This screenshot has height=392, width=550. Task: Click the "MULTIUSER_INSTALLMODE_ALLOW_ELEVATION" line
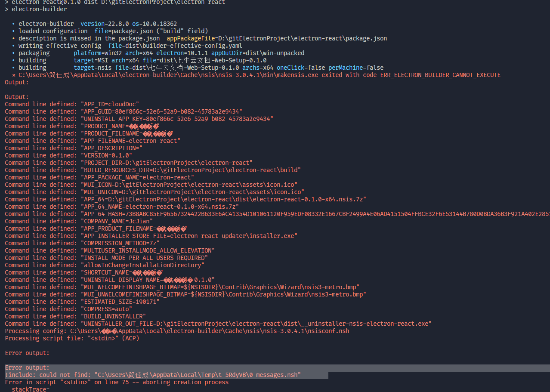coord(110,250)
